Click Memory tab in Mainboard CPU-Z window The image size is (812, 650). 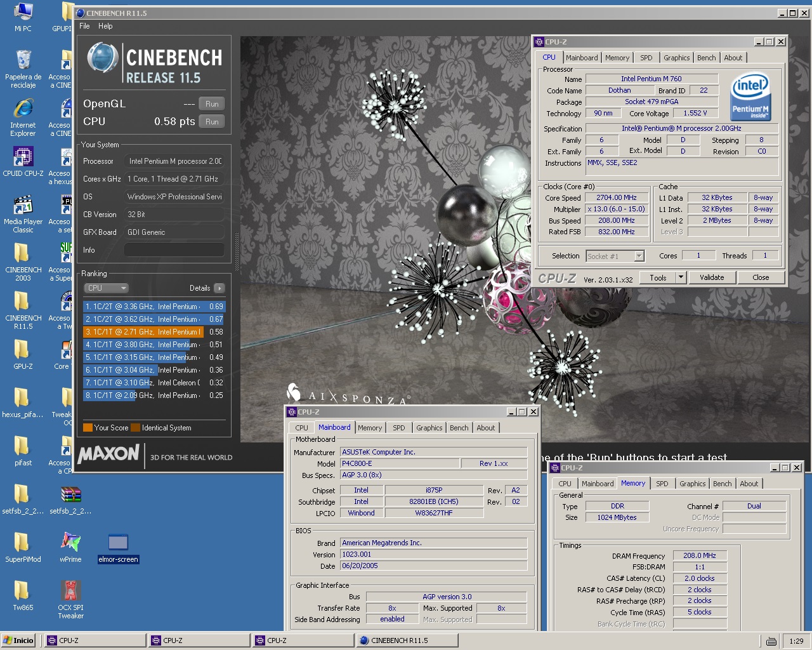tap(370, 428)
